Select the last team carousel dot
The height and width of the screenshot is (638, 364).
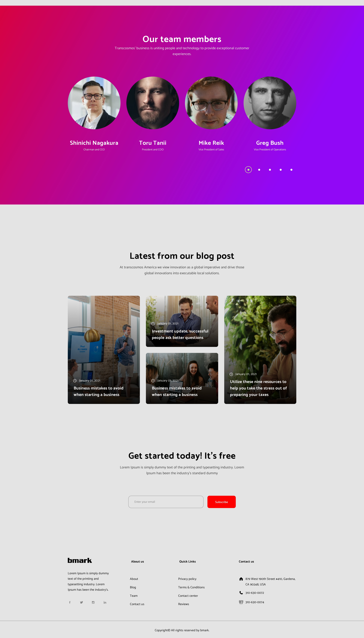[291, 170]
